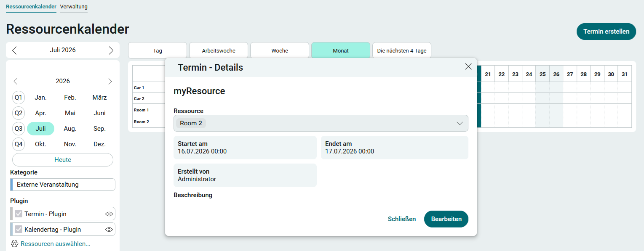
Task: Select month Apr.
Action: point(40,113)
